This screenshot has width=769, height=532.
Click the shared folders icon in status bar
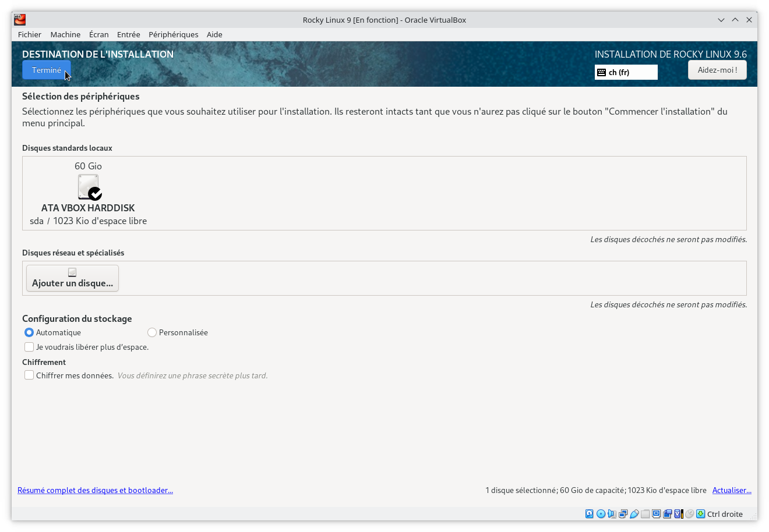(x=645, y=513)
